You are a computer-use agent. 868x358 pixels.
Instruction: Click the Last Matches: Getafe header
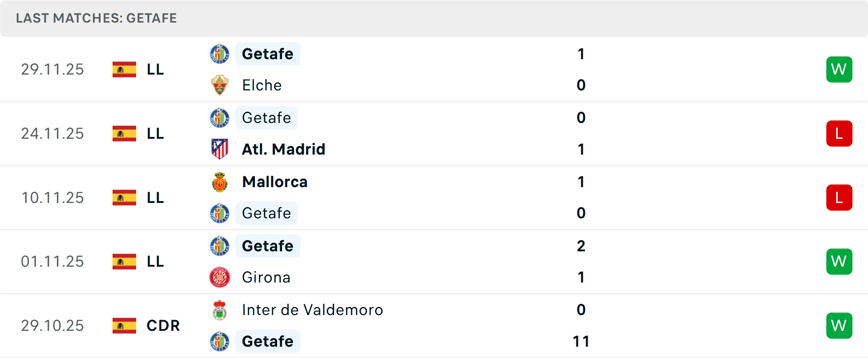point(96,18)
